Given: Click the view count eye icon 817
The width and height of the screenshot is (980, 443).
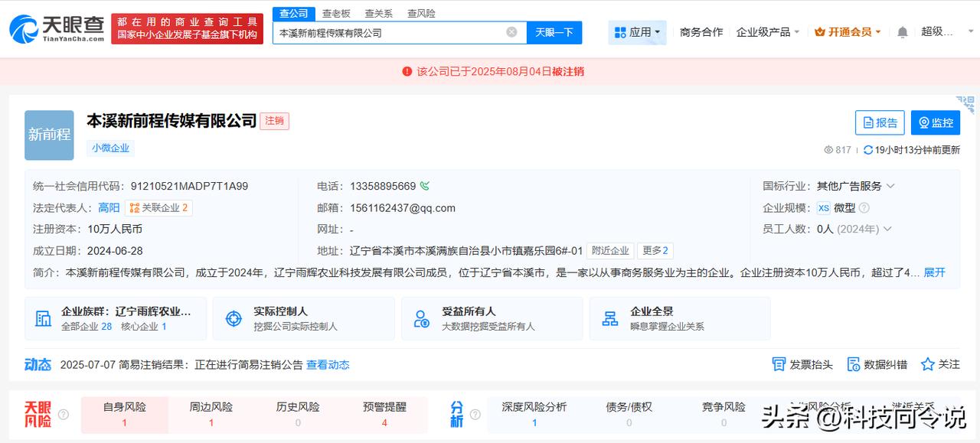Looking at the screenshot, I should (x=828, y=150).
